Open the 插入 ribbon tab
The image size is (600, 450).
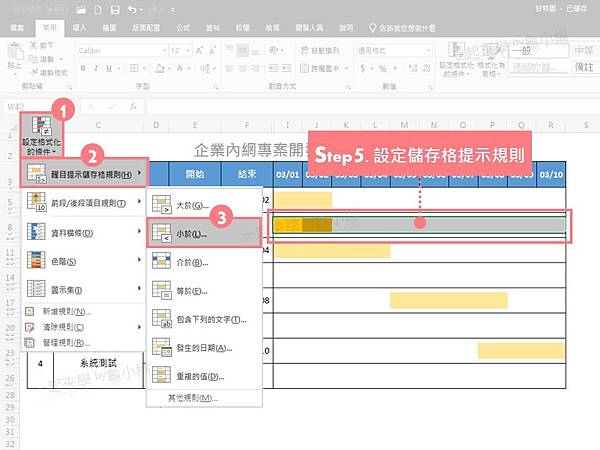[80, 28]
